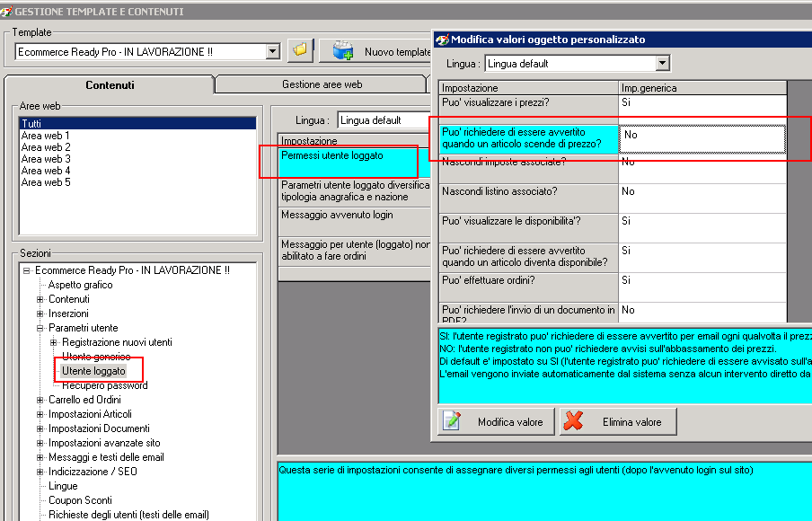Click the red X icon on Elimina valore
812x521 pixels.
click(573, 421)
